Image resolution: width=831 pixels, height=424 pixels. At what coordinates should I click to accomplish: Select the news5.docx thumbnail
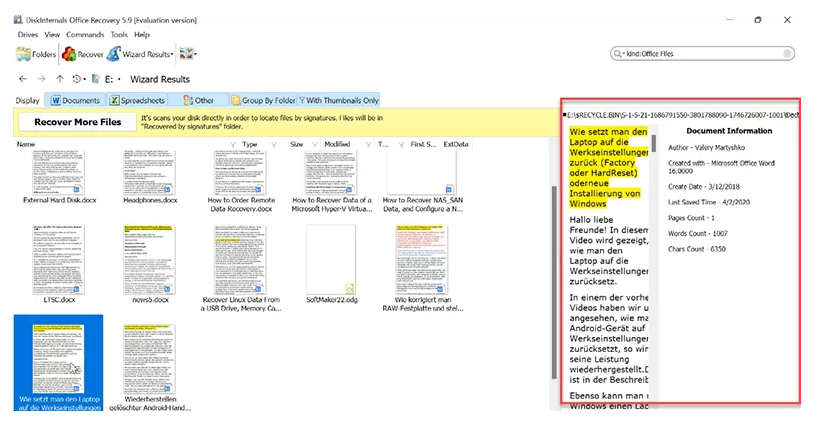coord(149,260)
